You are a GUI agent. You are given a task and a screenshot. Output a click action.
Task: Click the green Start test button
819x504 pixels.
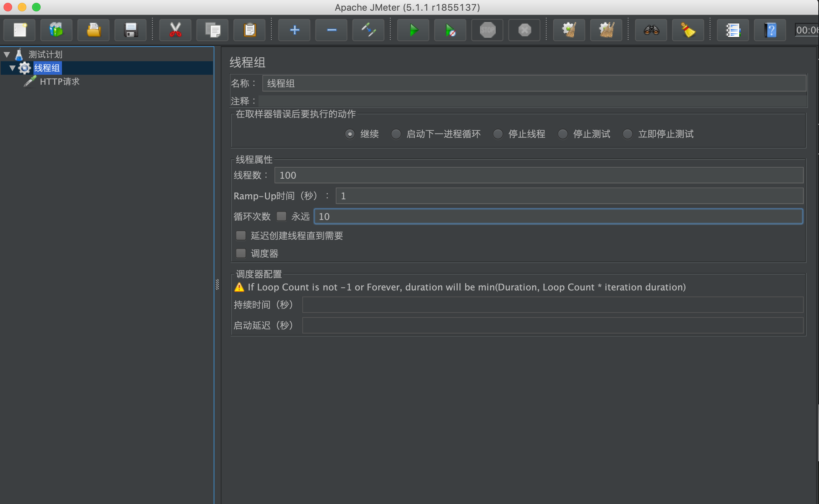(413, 30)
